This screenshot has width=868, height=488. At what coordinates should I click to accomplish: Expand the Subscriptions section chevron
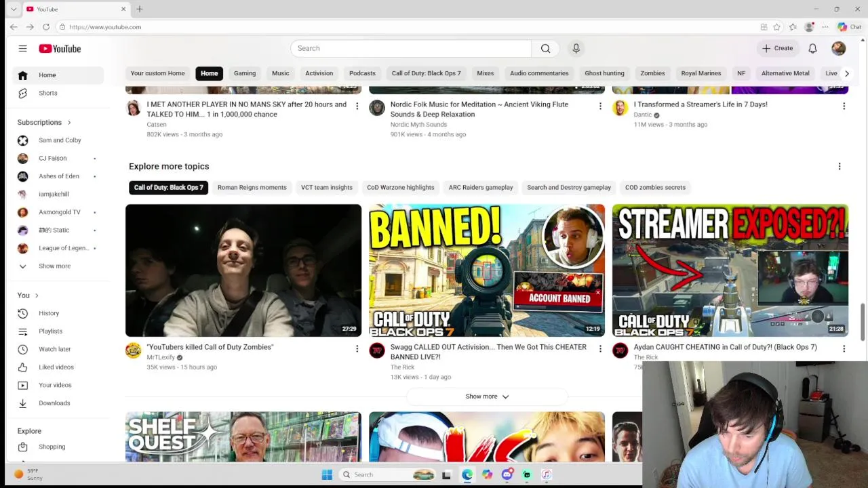click(68, 123)
